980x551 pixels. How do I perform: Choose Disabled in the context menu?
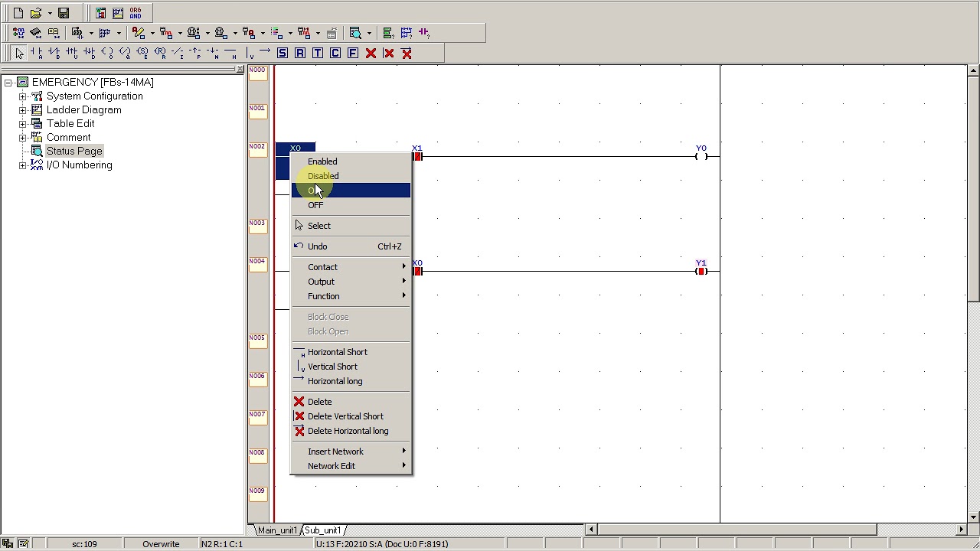[x=351, y=176]
